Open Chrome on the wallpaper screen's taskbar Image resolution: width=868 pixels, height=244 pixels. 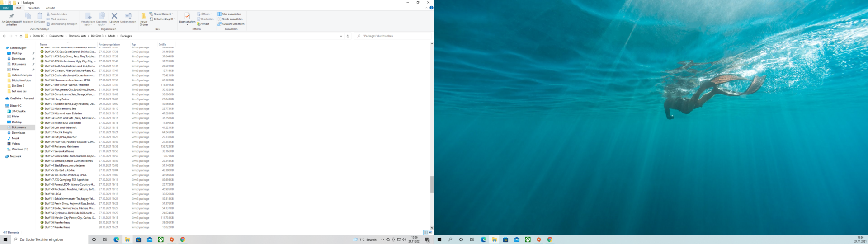(x=550, y=239)
